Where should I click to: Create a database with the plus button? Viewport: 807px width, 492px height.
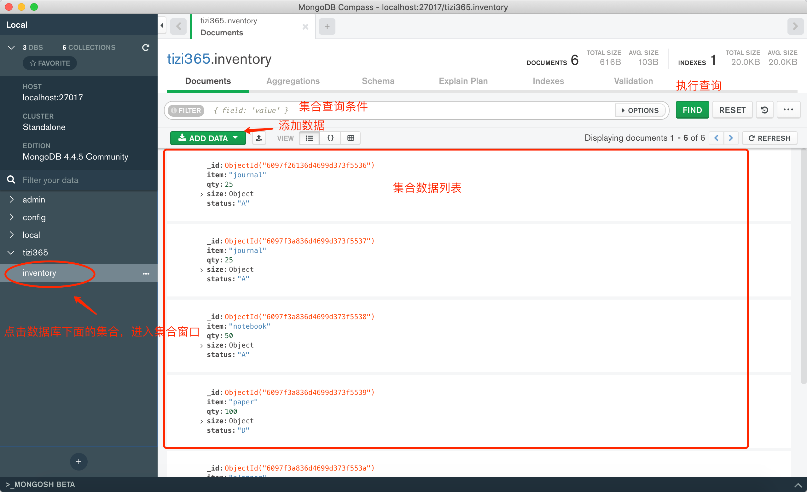pos(78,462)
